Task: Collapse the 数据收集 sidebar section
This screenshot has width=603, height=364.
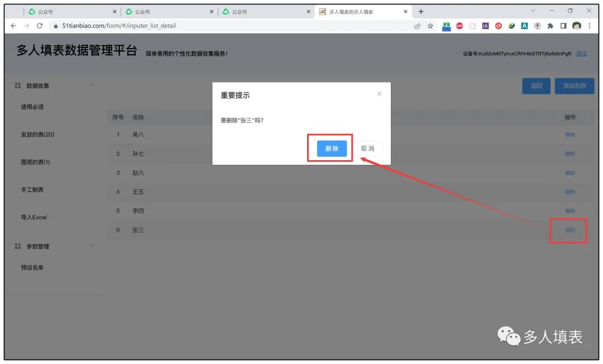Action: pyautogui.click(x=93, y=85)
